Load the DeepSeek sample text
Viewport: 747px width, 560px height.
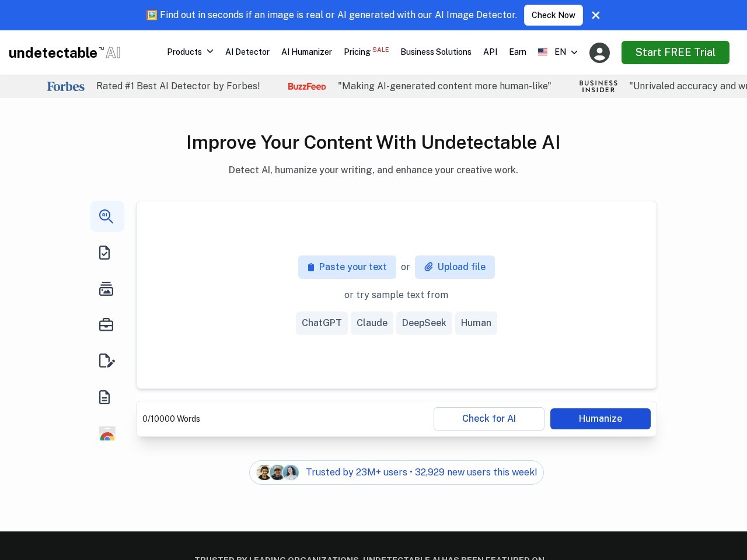pyautogui.click(x=424, y=323)
